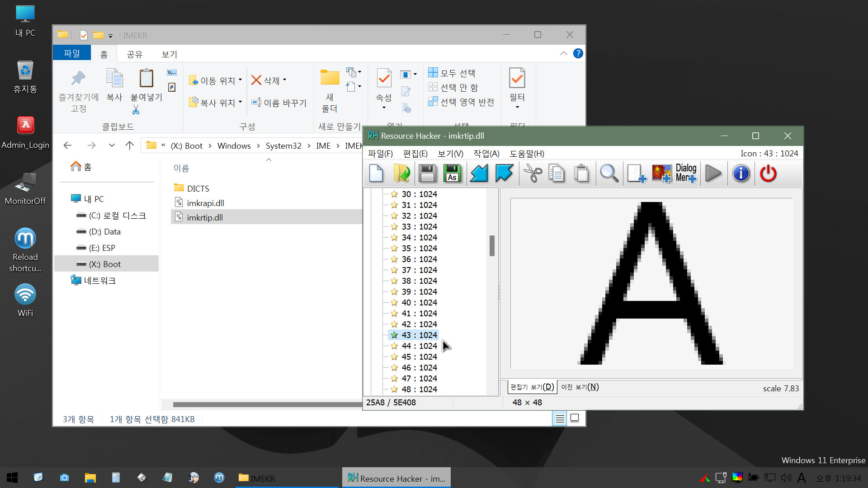This screenshot has height=488, width=868.
Task: Click the Open file icon in Resource Hacker
Action: click(x=401, y=174)
